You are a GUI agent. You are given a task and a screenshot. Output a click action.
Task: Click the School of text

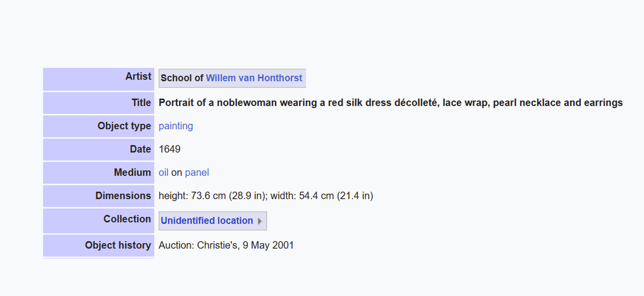tap(182, 78)
